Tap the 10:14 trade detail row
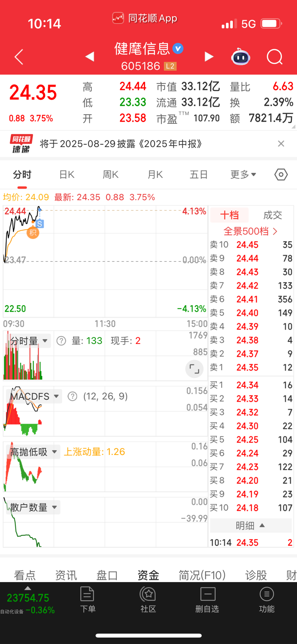The width and height of the screenshot is (297, 644). coord(251,542)
